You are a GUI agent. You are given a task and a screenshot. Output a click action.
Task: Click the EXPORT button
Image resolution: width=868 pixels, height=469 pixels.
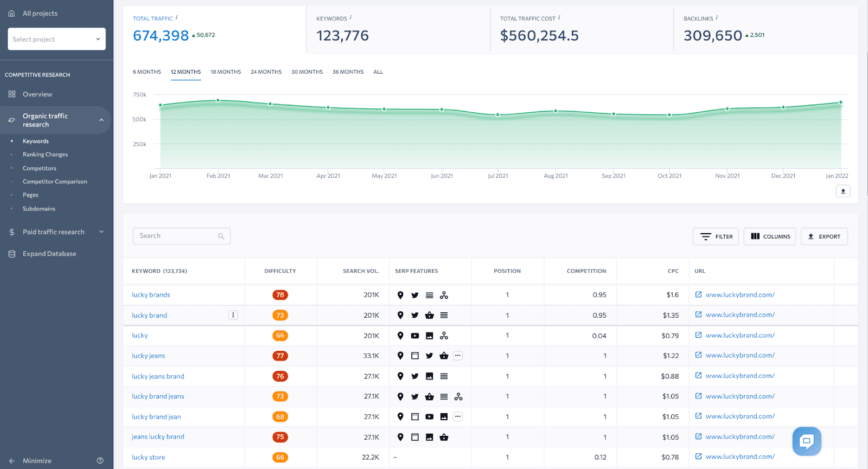point(824,236)
